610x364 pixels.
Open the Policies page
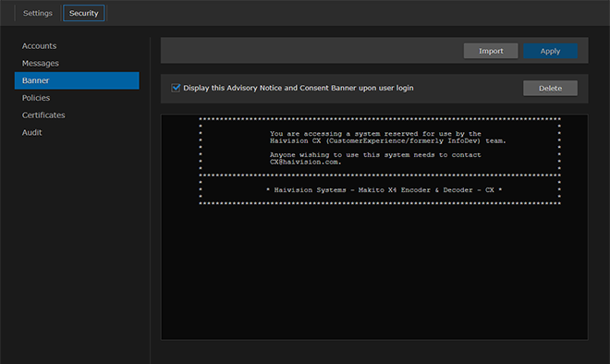tap(36, 98)
